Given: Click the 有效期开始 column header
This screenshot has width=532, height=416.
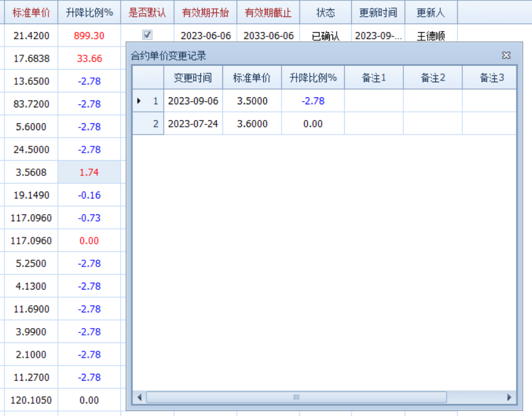Looking at the screenshot, I should point(205,13).
